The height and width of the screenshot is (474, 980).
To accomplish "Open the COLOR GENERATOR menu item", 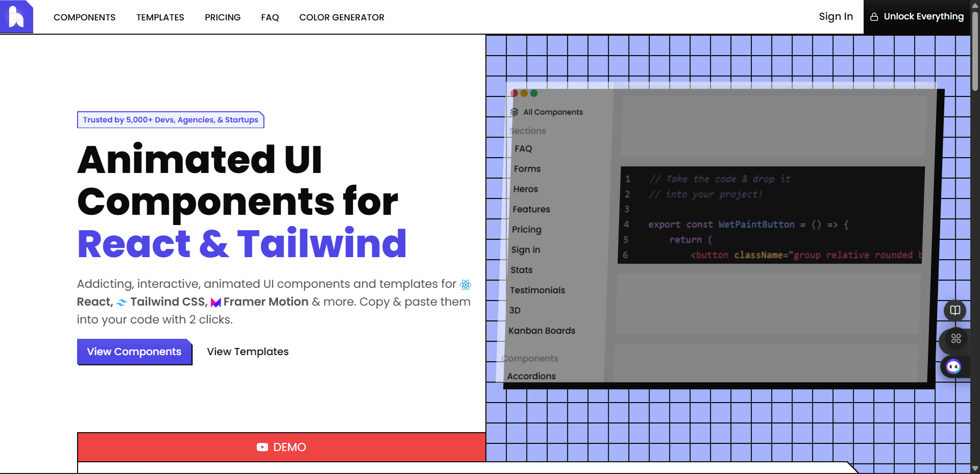I will pyautogui.click(x=341, y=17).
